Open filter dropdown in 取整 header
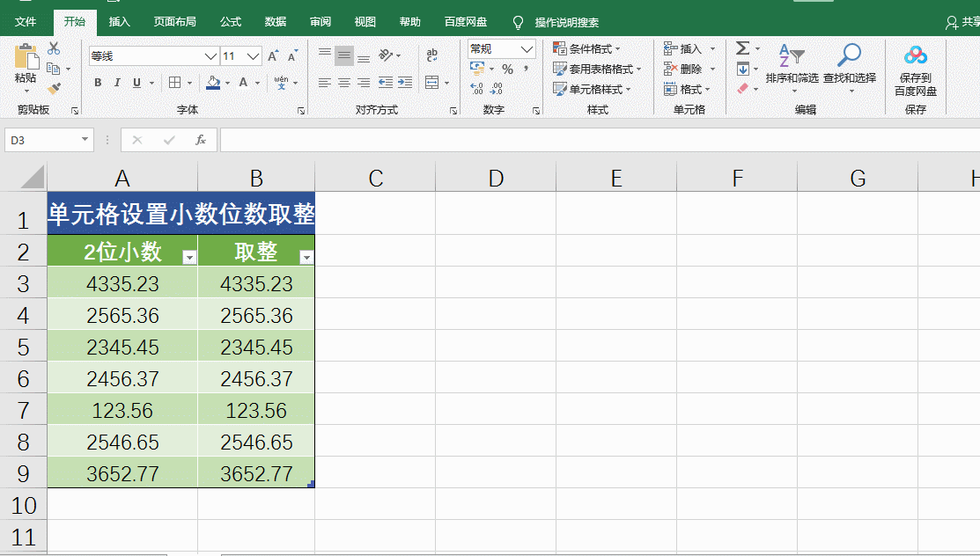The height and width of the screenshot is (556, 980). [x=306, y=257]
